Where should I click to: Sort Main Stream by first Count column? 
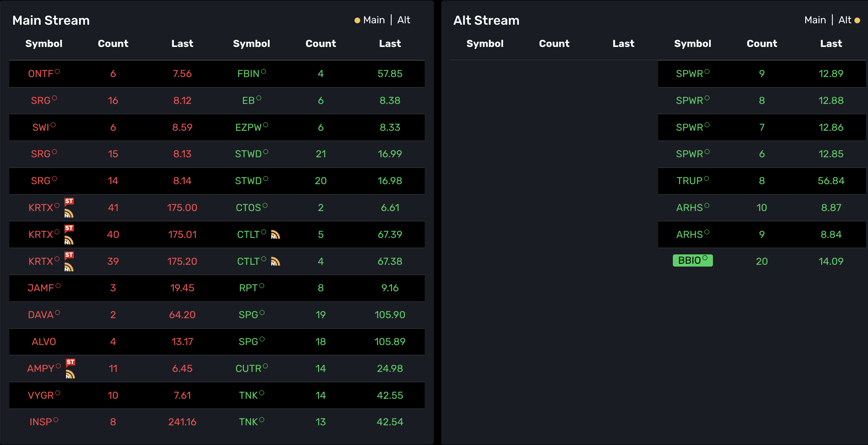pyautogui.click(x=113, y=44)
